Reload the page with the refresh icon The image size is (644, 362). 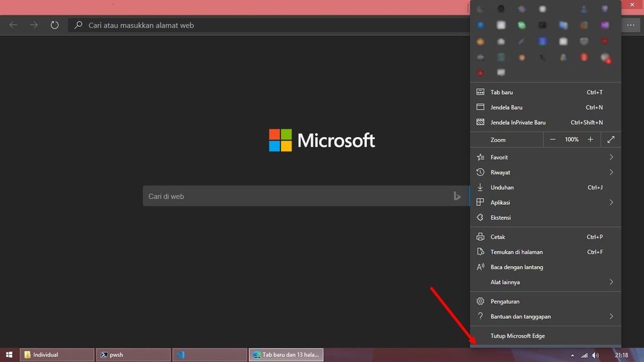[55, 25]
